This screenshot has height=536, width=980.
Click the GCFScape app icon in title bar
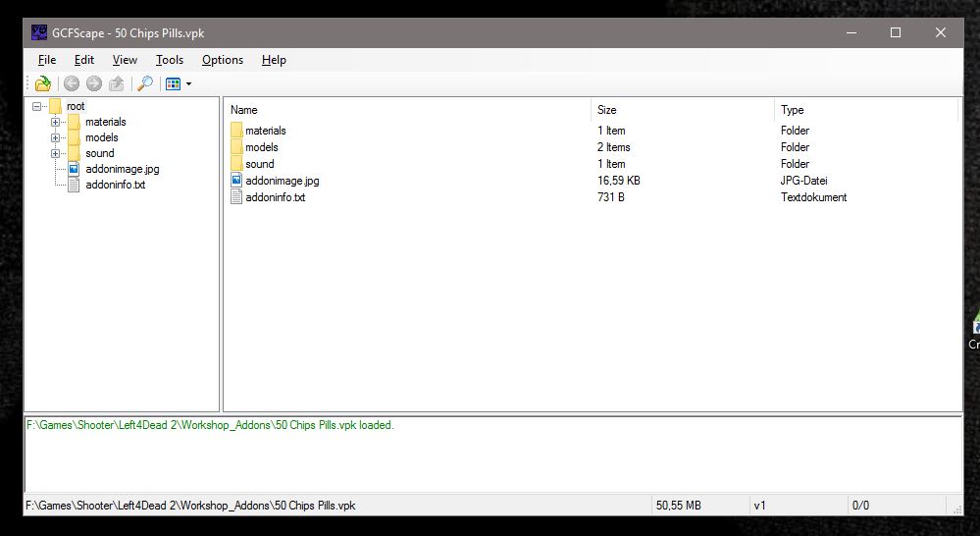(x=39, y=32)
